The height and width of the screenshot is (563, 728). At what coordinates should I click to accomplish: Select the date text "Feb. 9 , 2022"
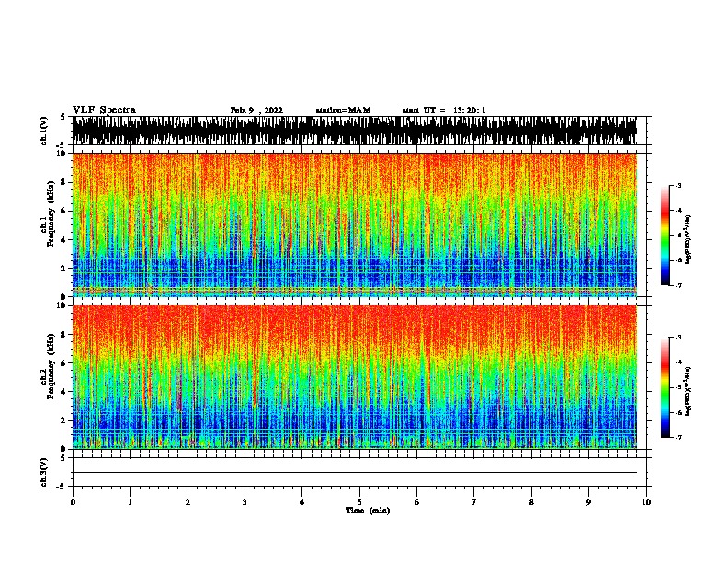pos(256,110)
